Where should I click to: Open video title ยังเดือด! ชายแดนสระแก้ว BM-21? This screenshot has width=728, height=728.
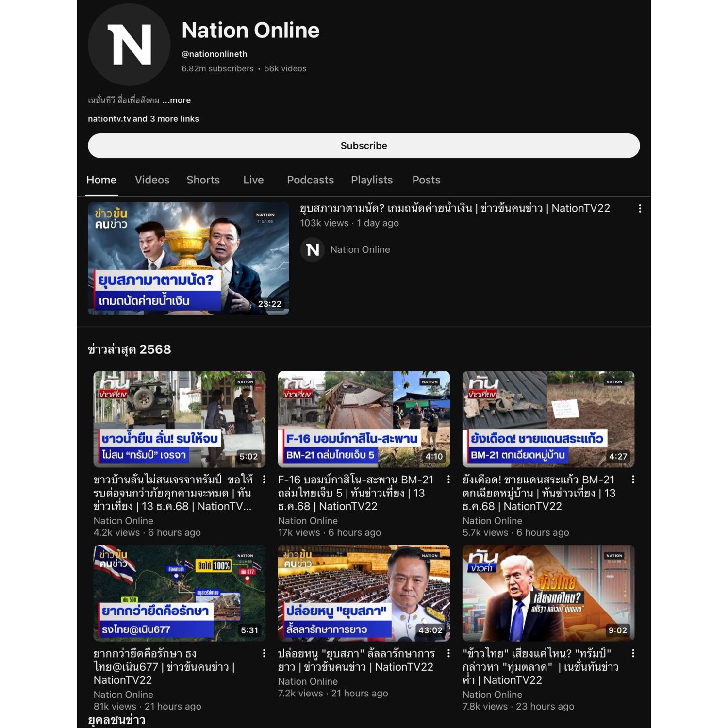tap(539, 493)
